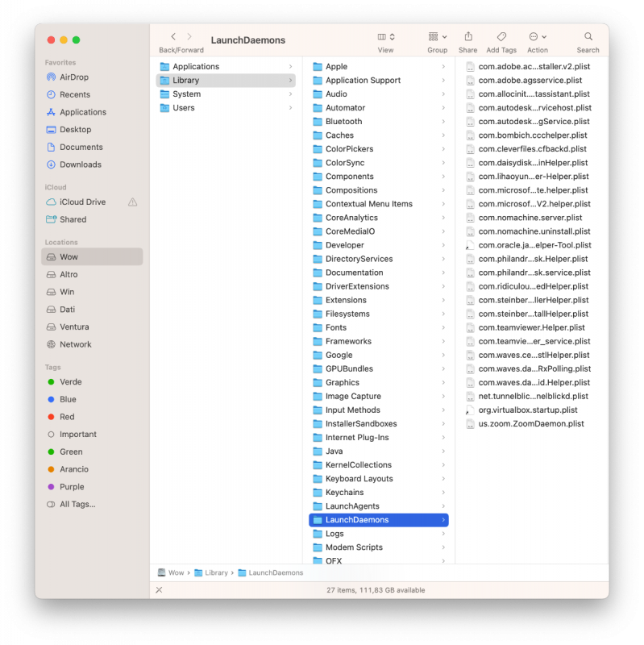Screen dimensions: 644x645
Task: Go forward with the Forward arrow
Action: (x=189, y=36)
